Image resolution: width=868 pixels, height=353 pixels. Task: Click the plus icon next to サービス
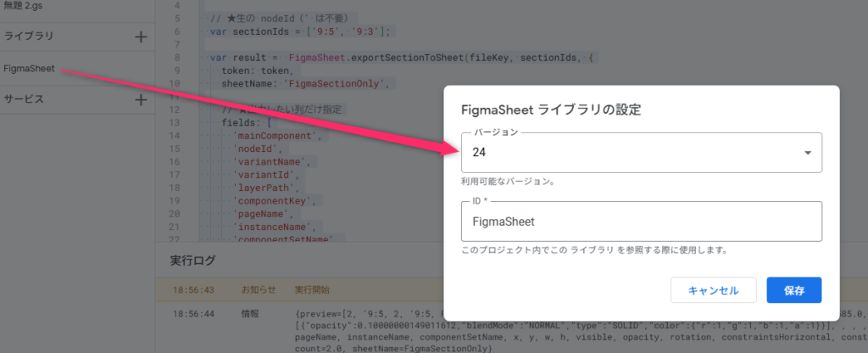coord(141,99)
